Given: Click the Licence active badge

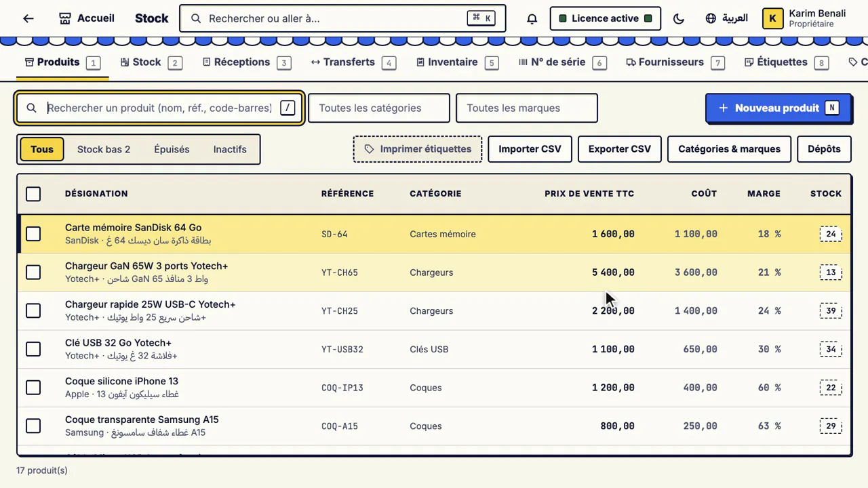Looking at the screenshot, I should [x=605, y=18].
